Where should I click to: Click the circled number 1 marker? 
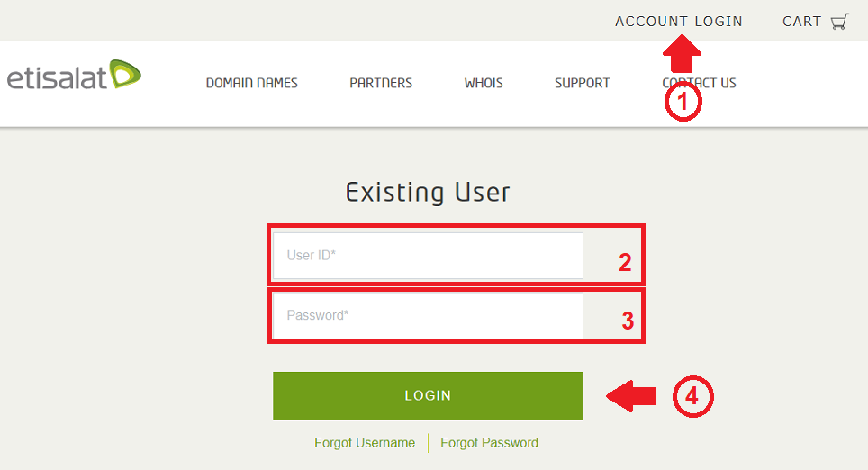(x=683, y=102)
